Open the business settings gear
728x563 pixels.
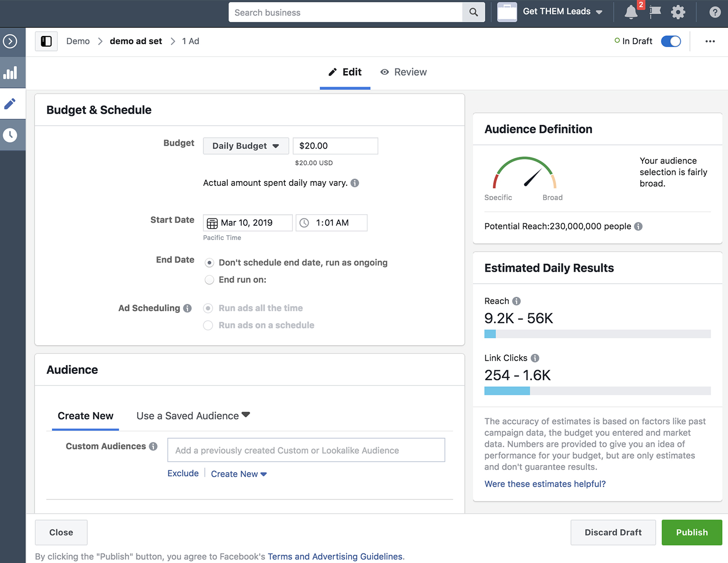pyautogui.click(x=678, y=12)
